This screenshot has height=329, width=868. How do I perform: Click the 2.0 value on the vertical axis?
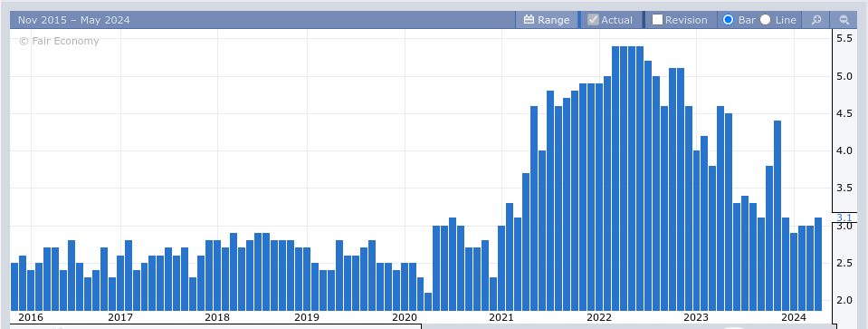point(844,300)
